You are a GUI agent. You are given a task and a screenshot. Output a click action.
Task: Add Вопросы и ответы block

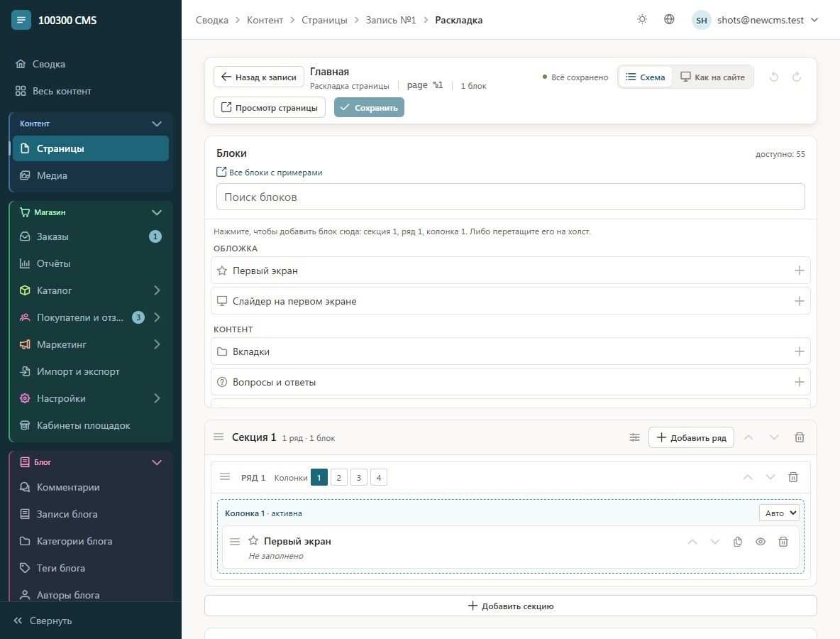(800, 382)
